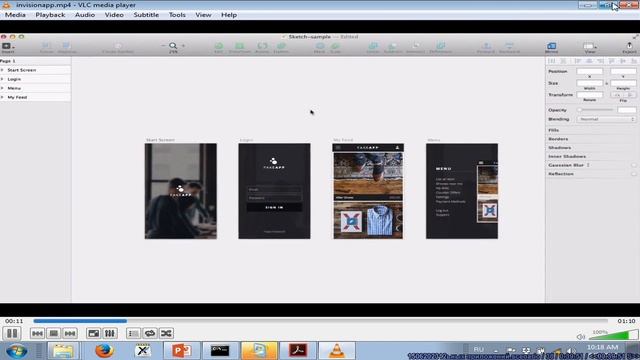Screen dimensions: 640x360
Task: Click the zoom in plus button
Action: (183, 46)
